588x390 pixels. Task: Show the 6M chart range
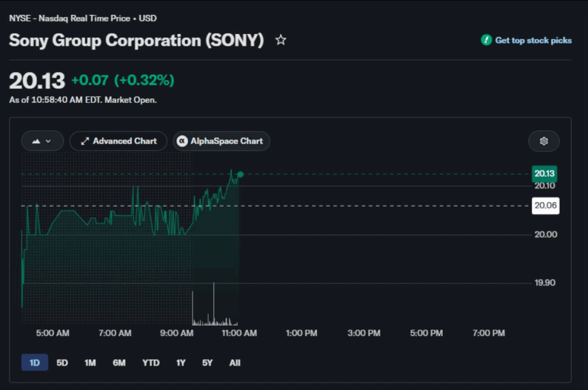[119, 362]
